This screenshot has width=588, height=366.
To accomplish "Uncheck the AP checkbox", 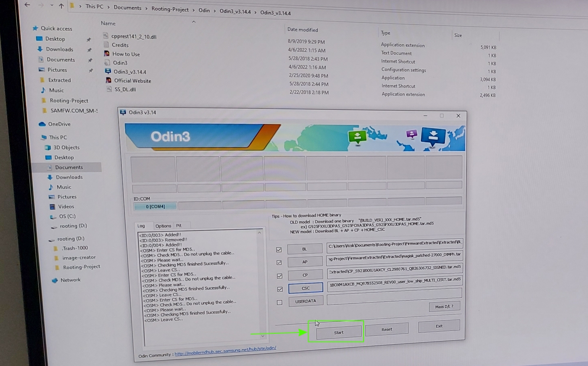I will [x=279, y=263].
